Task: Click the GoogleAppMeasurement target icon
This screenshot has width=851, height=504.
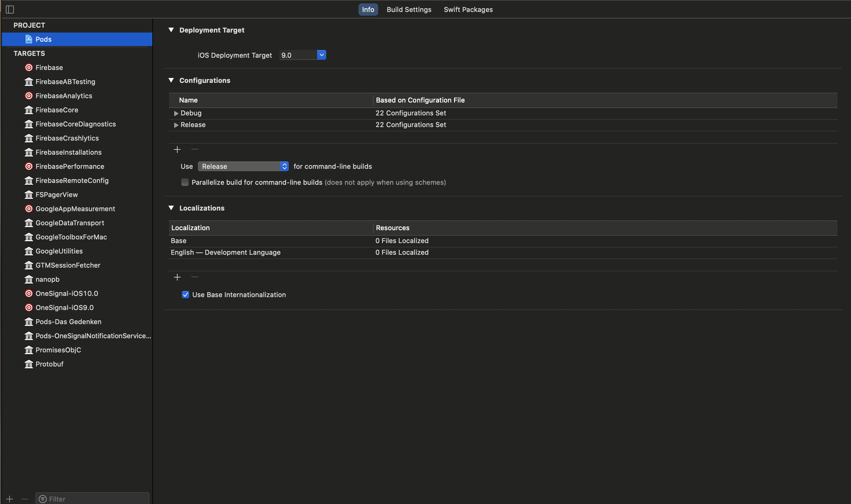Action: [29, 209]
